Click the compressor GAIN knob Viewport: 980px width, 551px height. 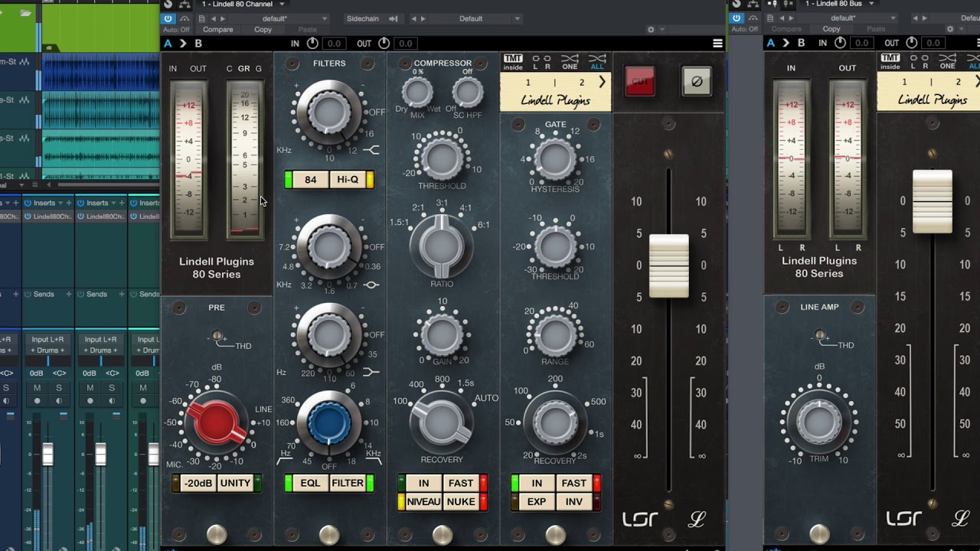[x=442, y=334]
